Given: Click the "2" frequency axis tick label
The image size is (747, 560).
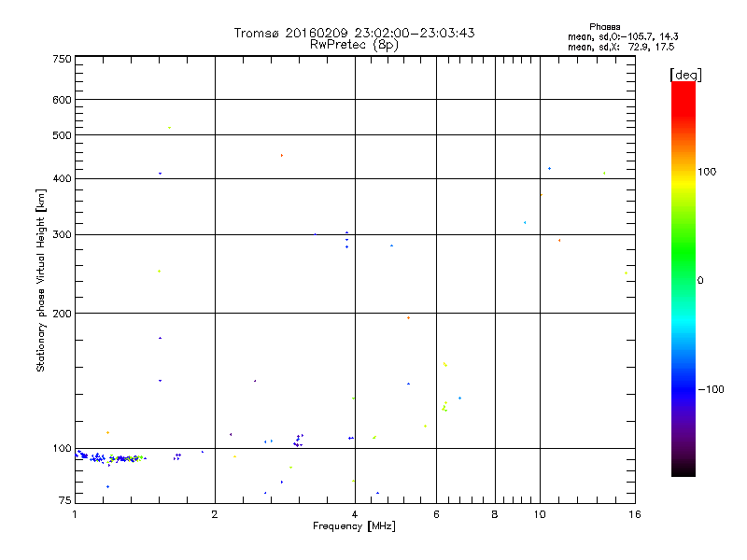Looking at the screenshot, I should pos(215,514).
